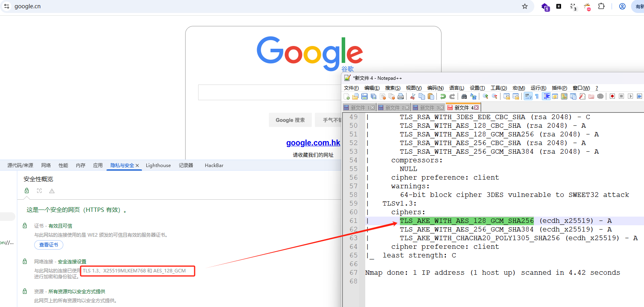644x307 pixels.
Task: Click the Stop Recording macro square
Action: click(622, 96)
